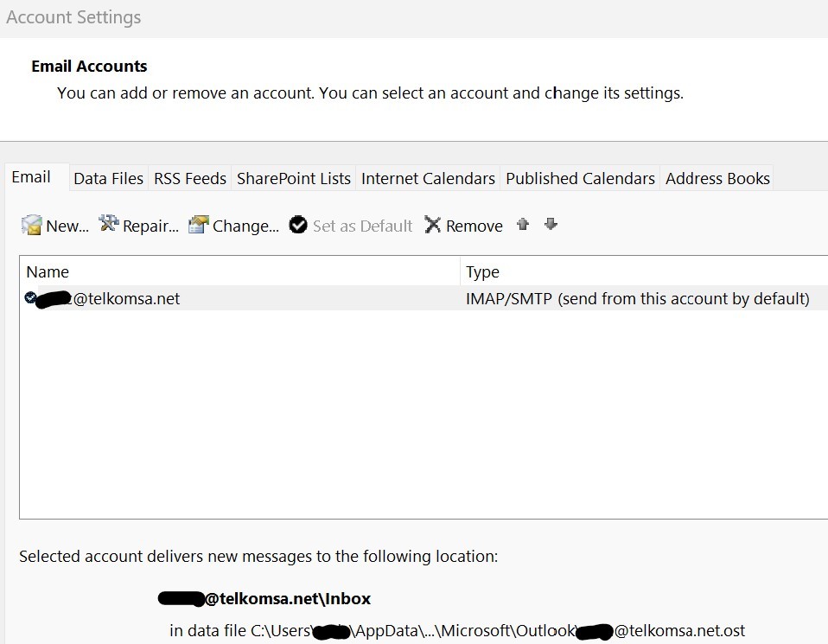Click the data file path ending telkomsa.net.ost
Image resolution: width=828 pixels, height=644 pixels.
(x=456, y=631)
